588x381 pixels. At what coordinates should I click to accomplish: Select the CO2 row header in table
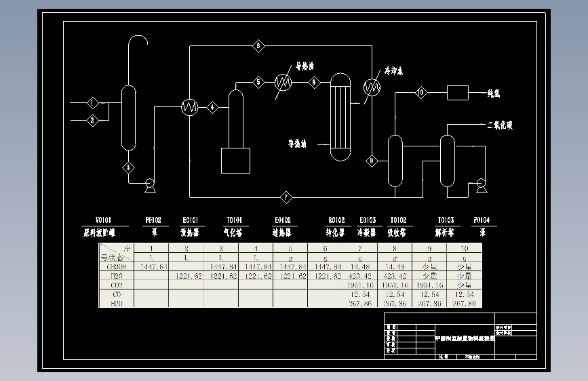click(x=117, y=285)
